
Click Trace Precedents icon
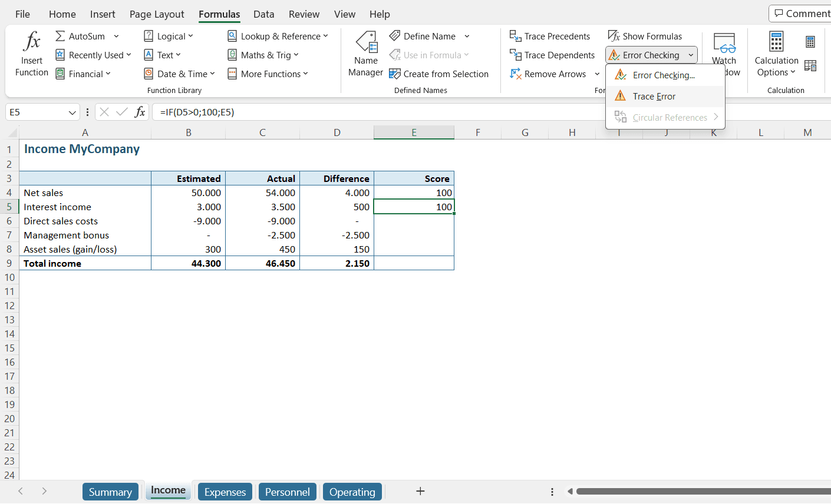(515, 37)
